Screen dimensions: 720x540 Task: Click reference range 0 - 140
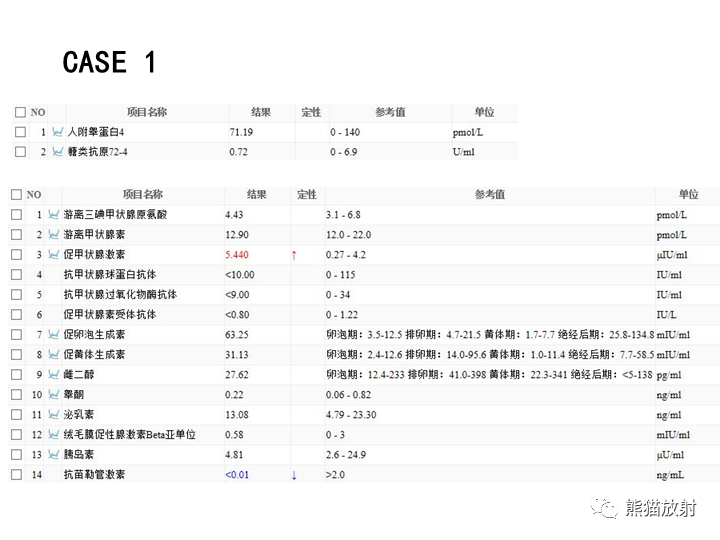tap(345, 132)
